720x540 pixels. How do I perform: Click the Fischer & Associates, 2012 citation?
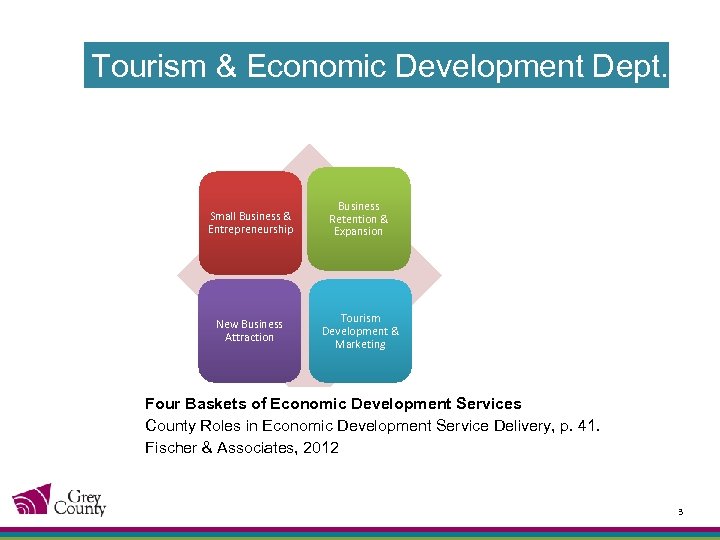click(x=242, y=448)
